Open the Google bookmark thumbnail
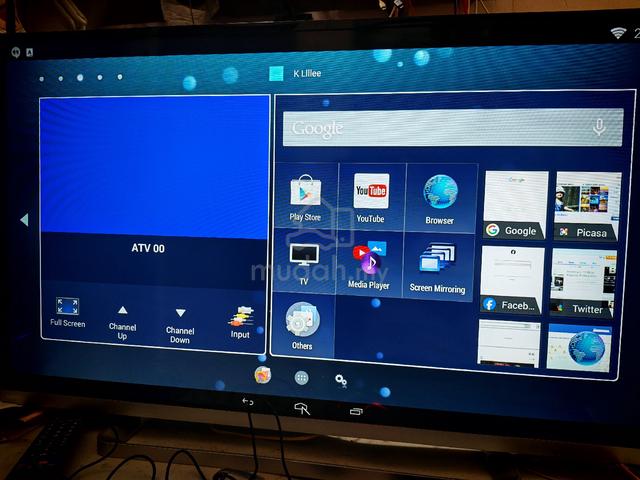The image size is (640, 480). click(515, 205)
